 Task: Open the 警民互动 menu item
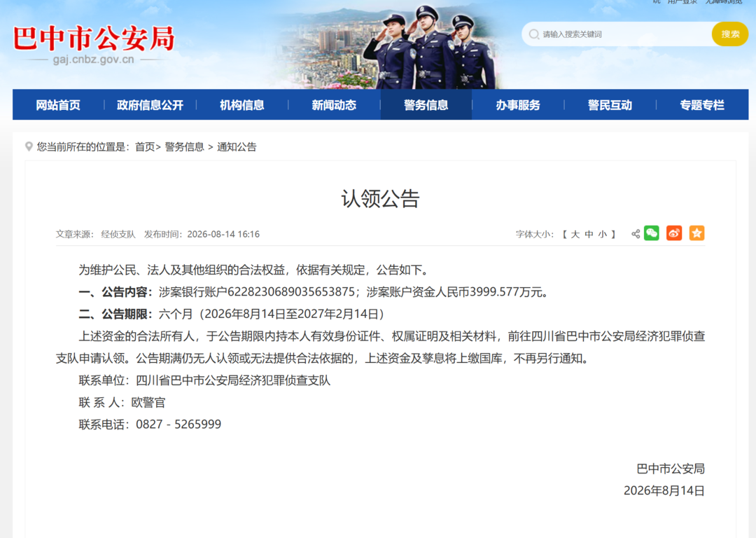[x=610, y=104]
